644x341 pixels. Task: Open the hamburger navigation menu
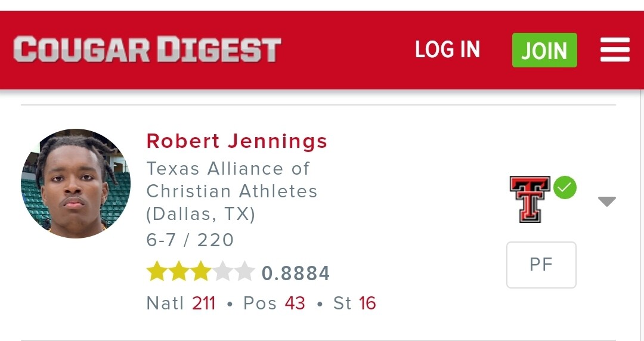click(x=615, y=49)
